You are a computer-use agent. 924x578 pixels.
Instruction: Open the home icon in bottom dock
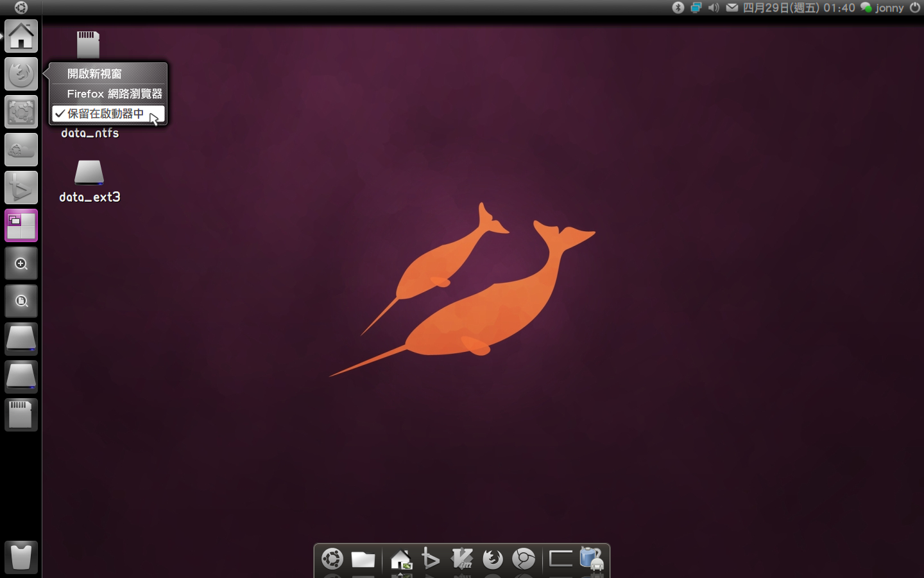point(401,559)
